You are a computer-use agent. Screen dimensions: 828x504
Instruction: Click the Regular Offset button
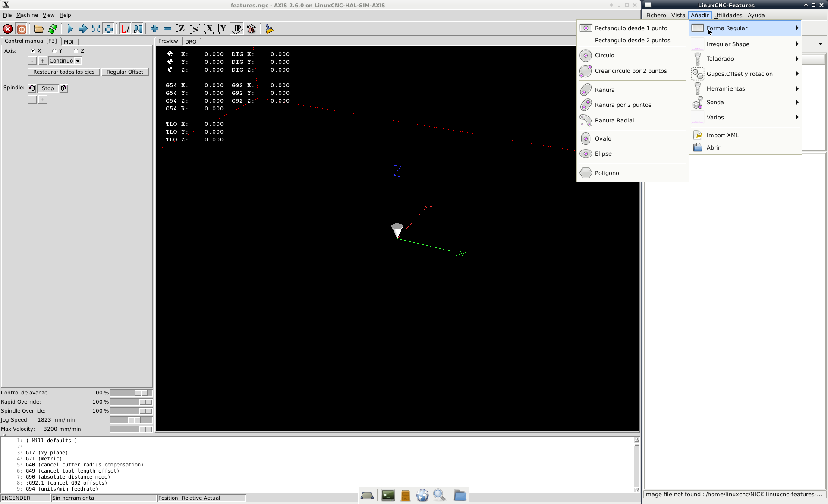125,72
